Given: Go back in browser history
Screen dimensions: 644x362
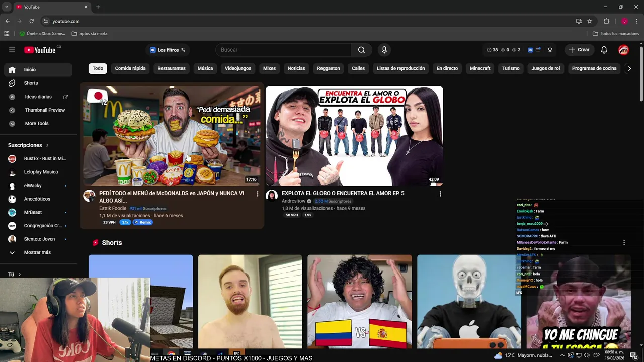Looking at the screenshot, I should pyautogui.click(x=7, y=21).
